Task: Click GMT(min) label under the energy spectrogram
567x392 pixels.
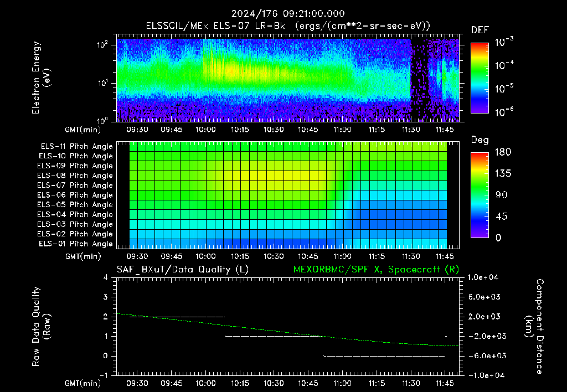Action: tap(83, 130)
